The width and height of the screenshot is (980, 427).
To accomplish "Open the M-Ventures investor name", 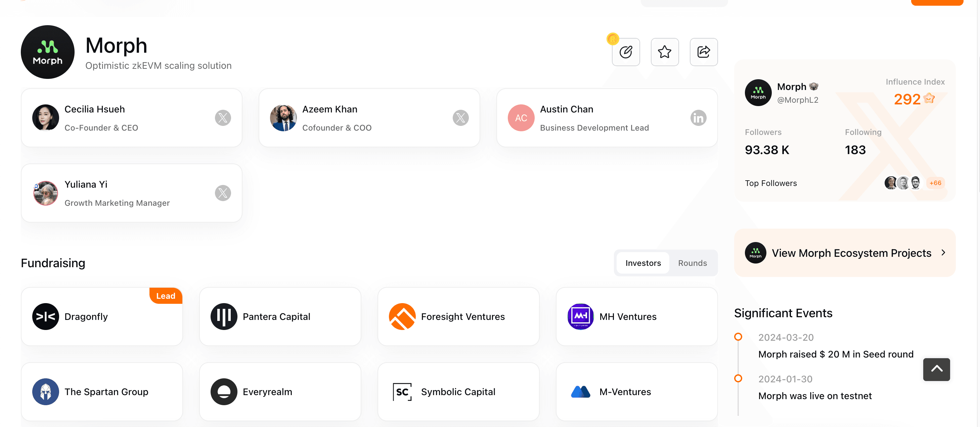I will (625, 392).
